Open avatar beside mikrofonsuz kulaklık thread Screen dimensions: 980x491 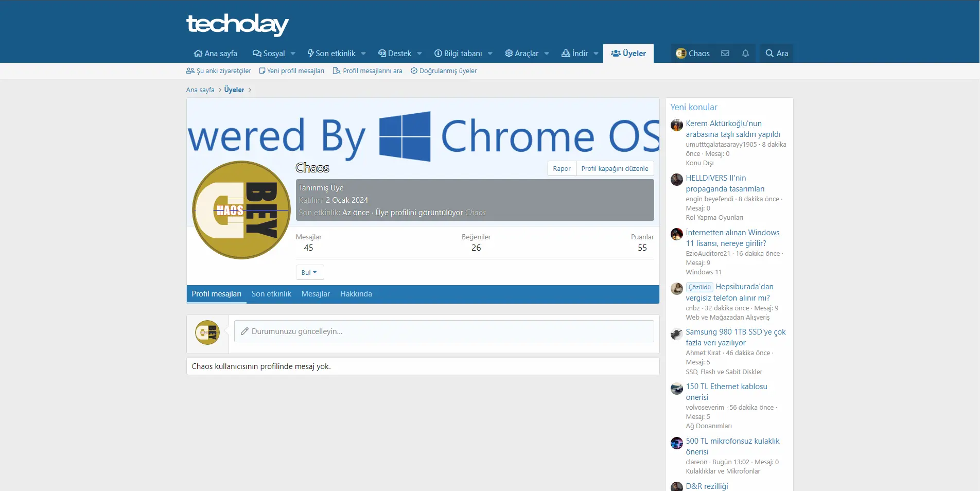coord(677,443)
